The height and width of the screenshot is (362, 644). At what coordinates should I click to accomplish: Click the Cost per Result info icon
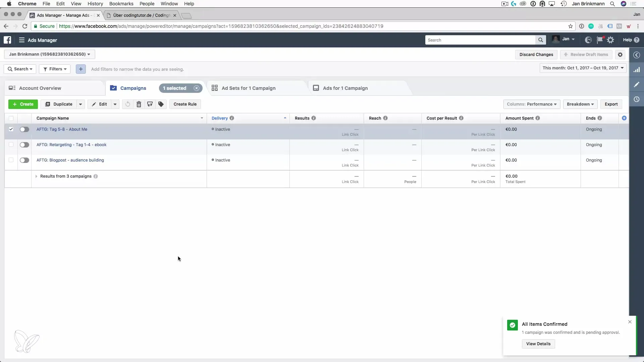461,118
